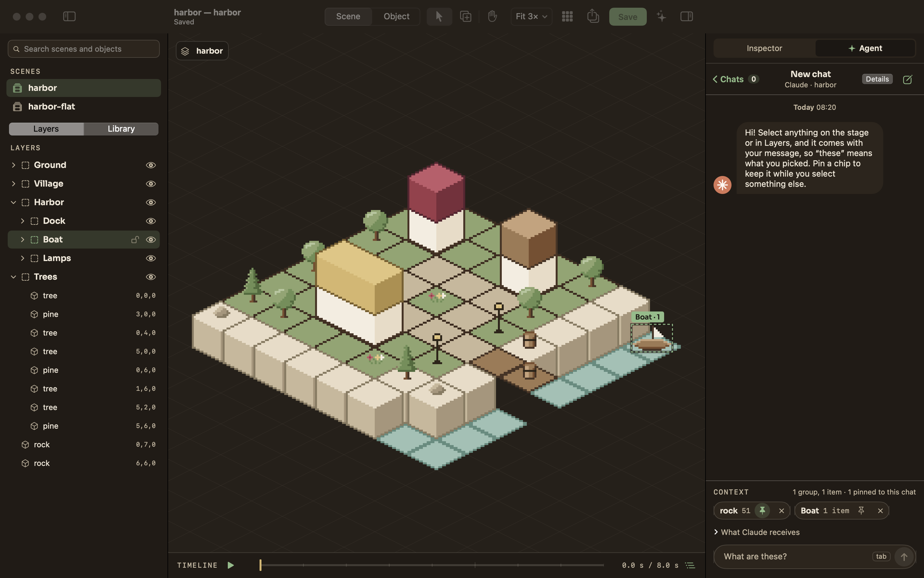Click the duplicate/add object tool icon
Viewport: 924px width, 578px height.
tap(466, 16)
